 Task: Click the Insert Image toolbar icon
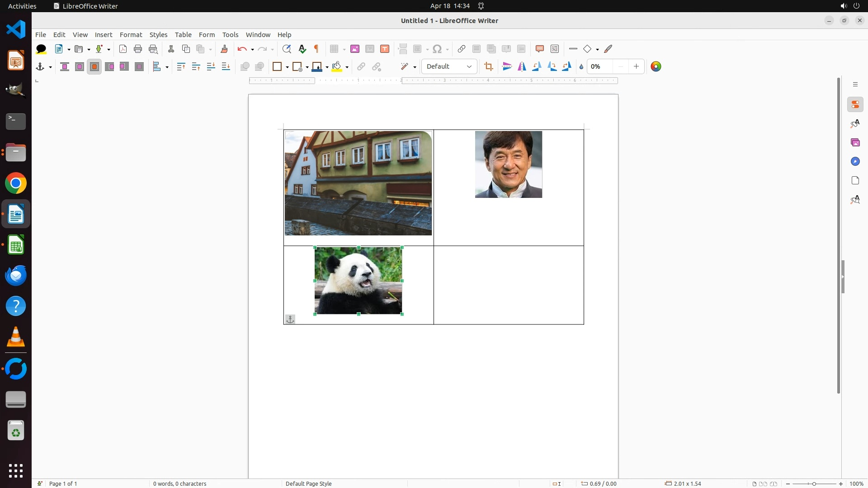355,49
